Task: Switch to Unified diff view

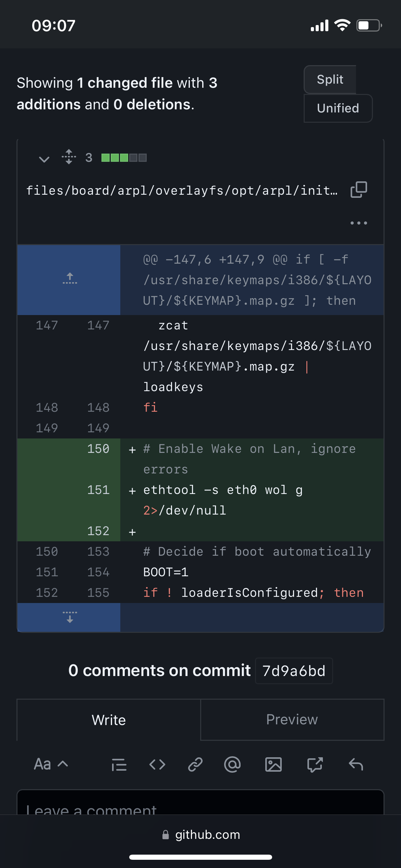Action: [338, 108]
